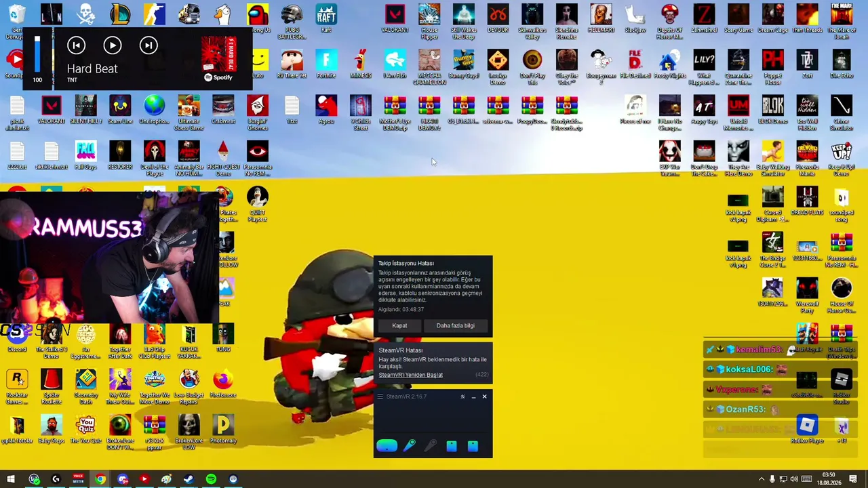Select the Firefox desktop icon

coord(223,384)
